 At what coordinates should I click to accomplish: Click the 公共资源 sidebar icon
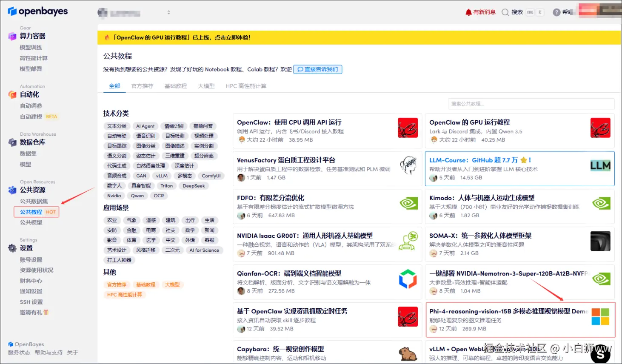pyautogui.click(x=12, y=190)
